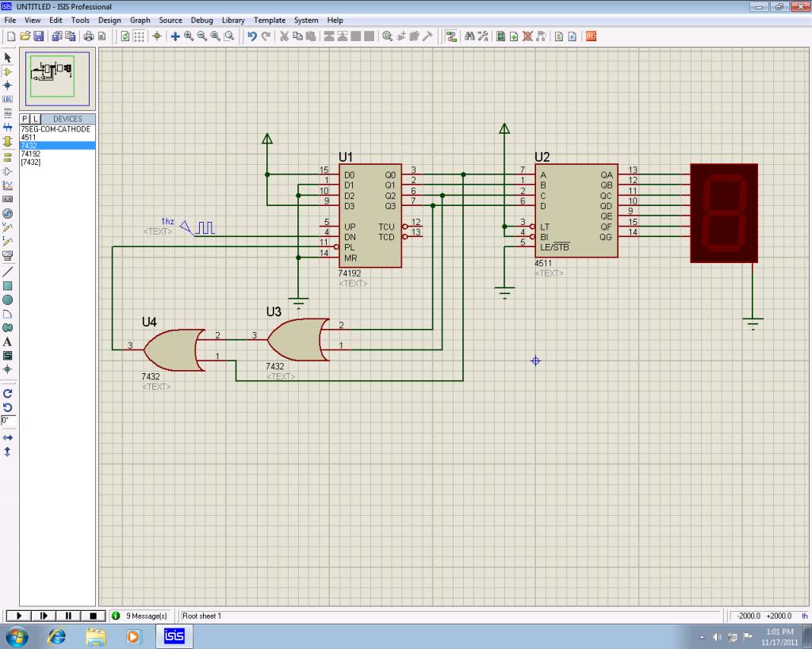The width and height of the screenshot is (812, 649).
Task: Click the L library manage button
Action: click(34, 119)
